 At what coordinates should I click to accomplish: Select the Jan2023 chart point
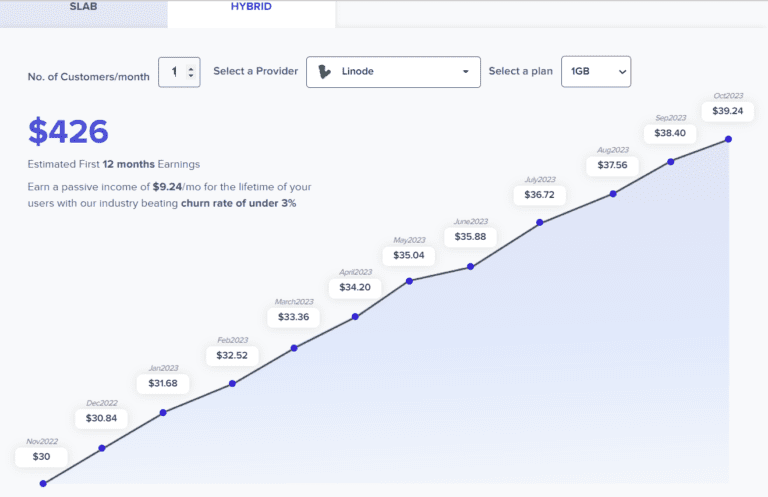163,412
